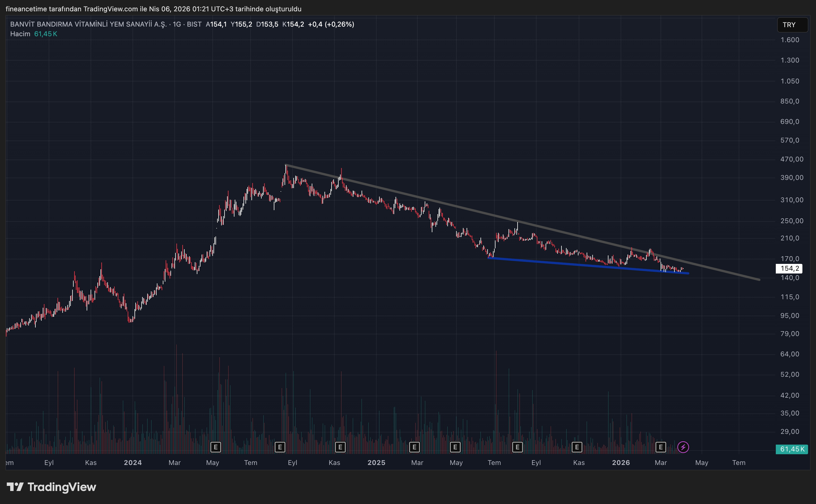816x504 pixels.
Task: Open the earnings marker near Kas 2024
Action: click(340, 447)
